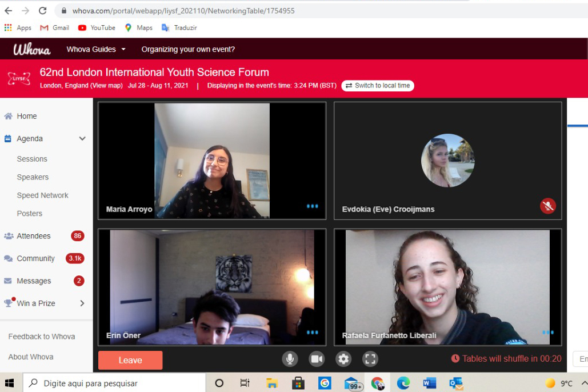
Task: Click Evdokia (Eve) Crooijmans' profile picture
Action: coord(448,160)
